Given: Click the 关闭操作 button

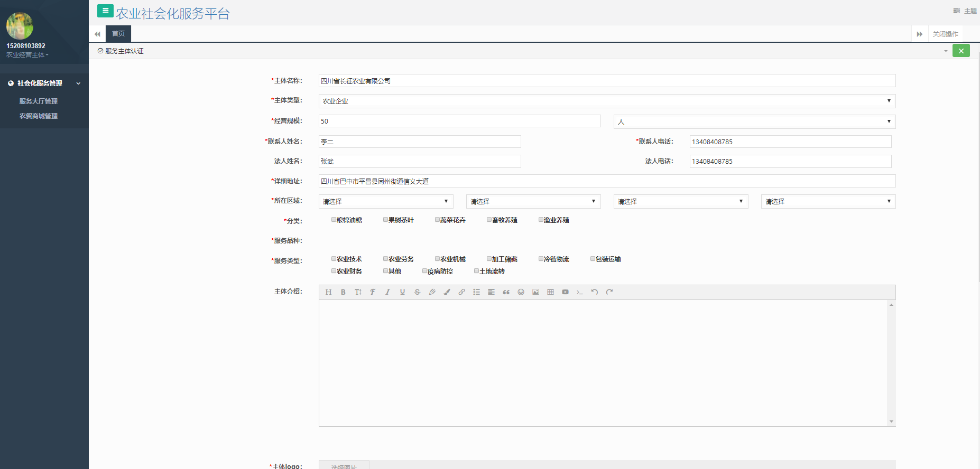Looking at the screenshot, I should (945, 34).
